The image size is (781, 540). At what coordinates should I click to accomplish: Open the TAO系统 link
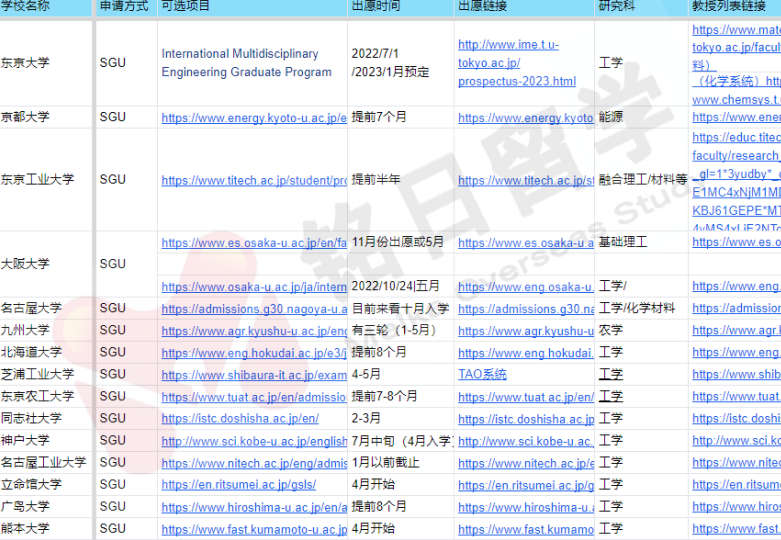tap(482, 374)
